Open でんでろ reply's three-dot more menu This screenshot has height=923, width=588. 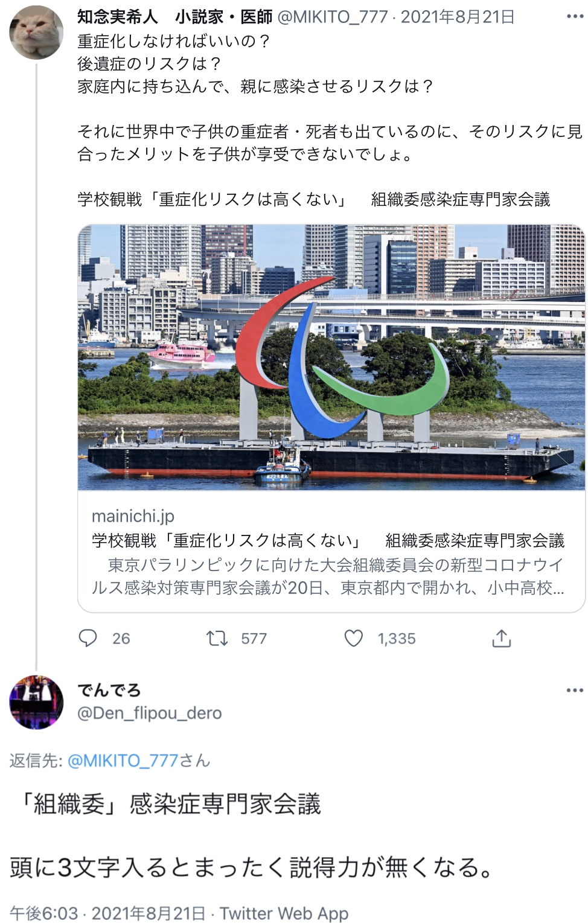pyautogui.click(x=575, y=690)
